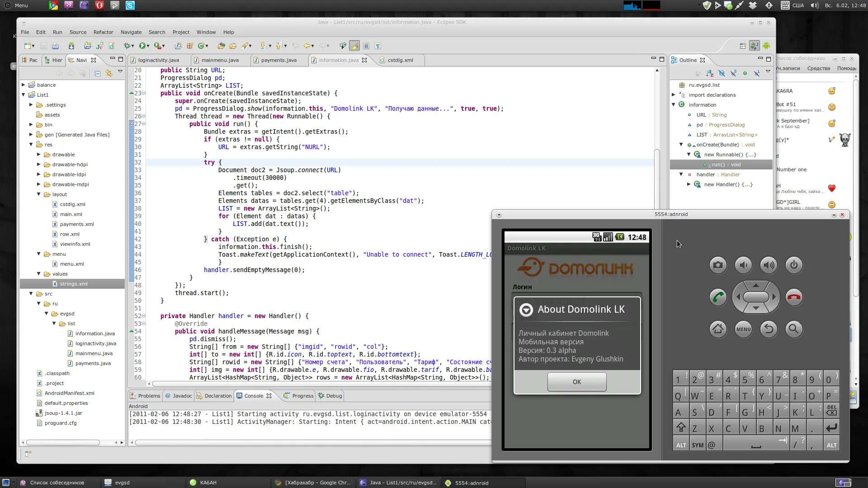
Task: Open the Outline view menu dropdown
Action: (x=768, y=72)
